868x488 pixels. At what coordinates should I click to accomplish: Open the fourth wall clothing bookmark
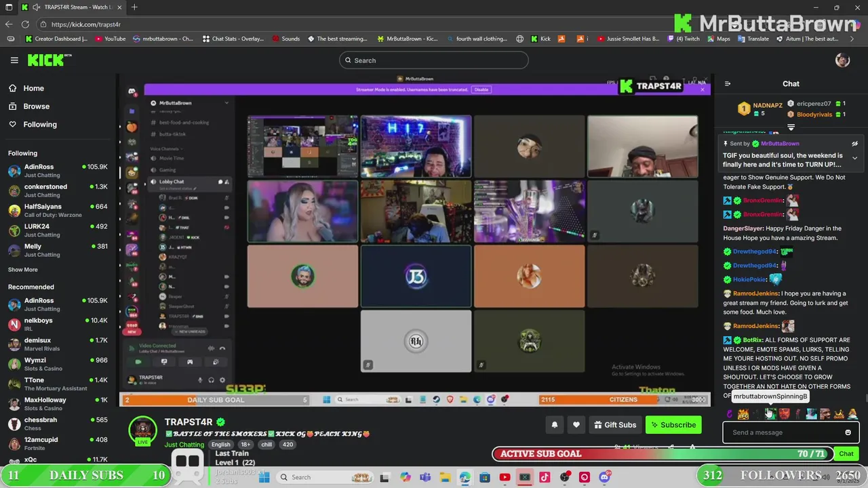476,39
